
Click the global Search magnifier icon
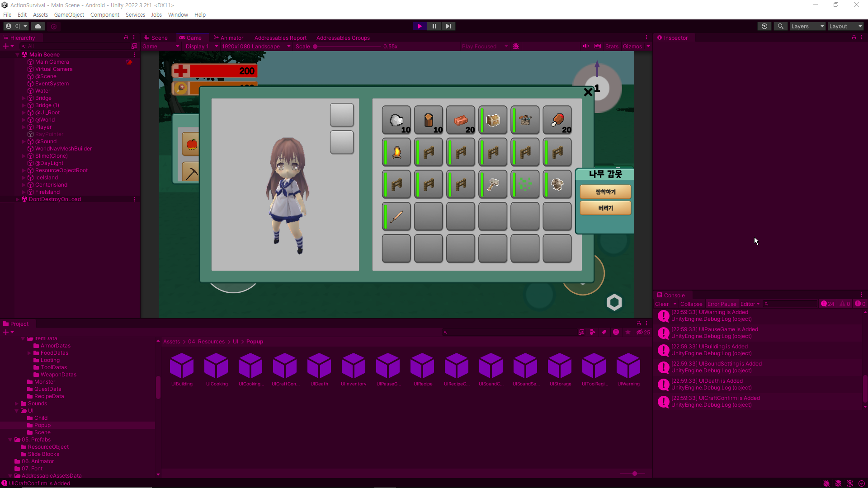coord(780,26)
